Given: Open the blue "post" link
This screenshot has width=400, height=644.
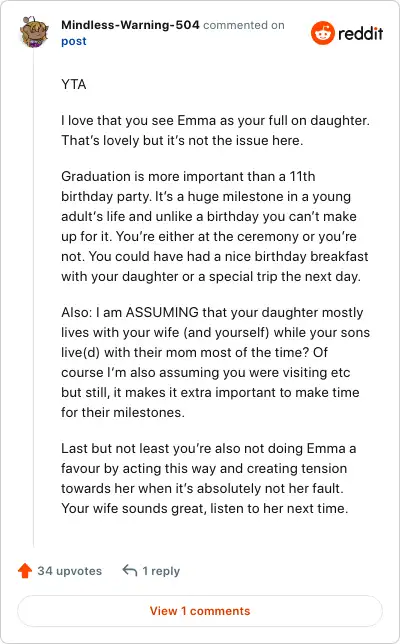Looking at the screenshot, I should tap(74, 41).
